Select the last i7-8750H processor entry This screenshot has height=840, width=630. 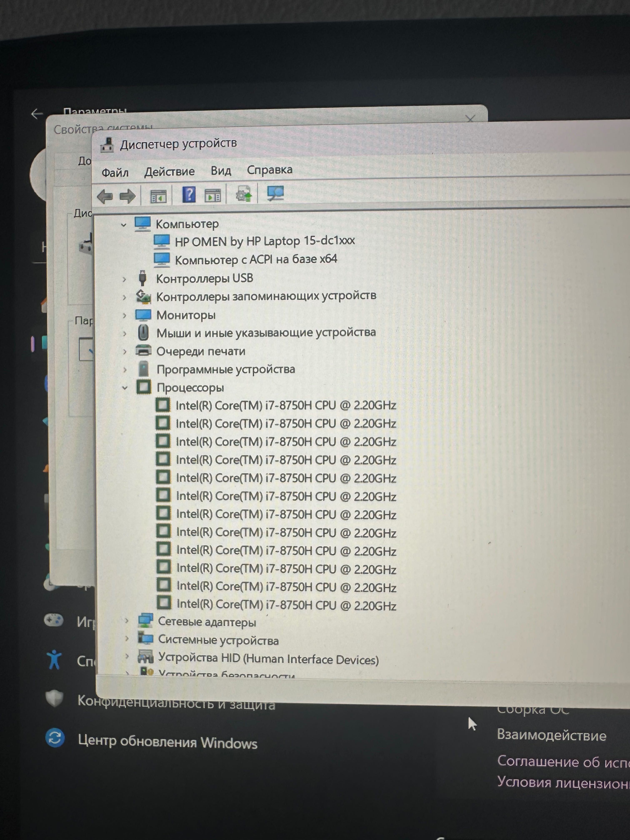(287, 605)
